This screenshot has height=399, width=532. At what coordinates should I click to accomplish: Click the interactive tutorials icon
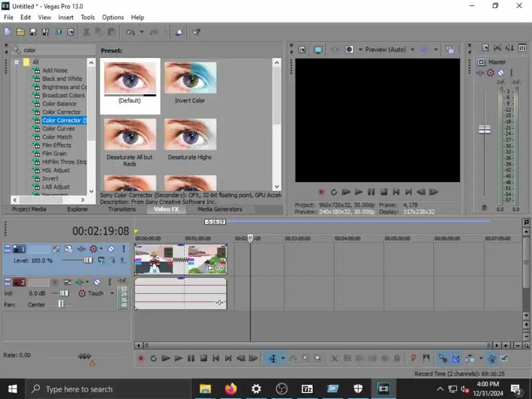pyautogui.click(x=179, y=32)
